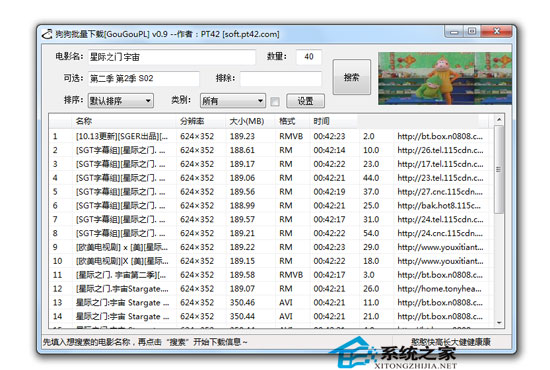Click the 可选 keywords input field
This screenshot has width=550, height=370.
point(143,79)
